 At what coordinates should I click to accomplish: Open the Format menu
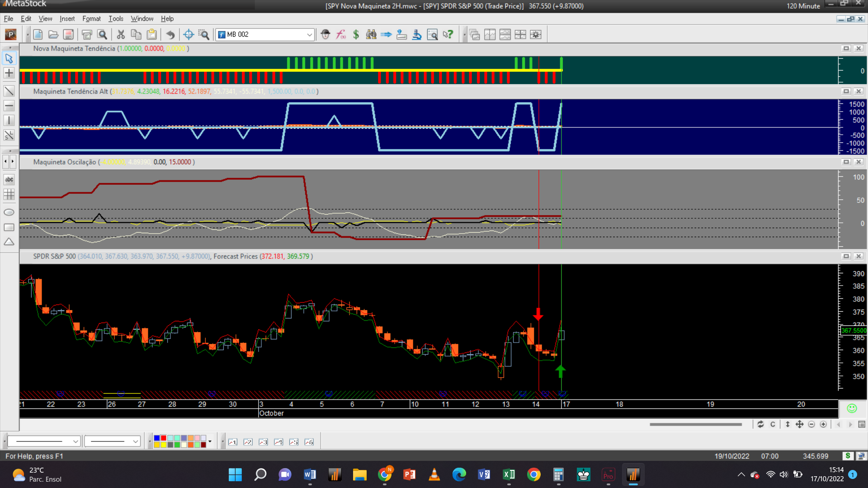click(x=91, y=19)
